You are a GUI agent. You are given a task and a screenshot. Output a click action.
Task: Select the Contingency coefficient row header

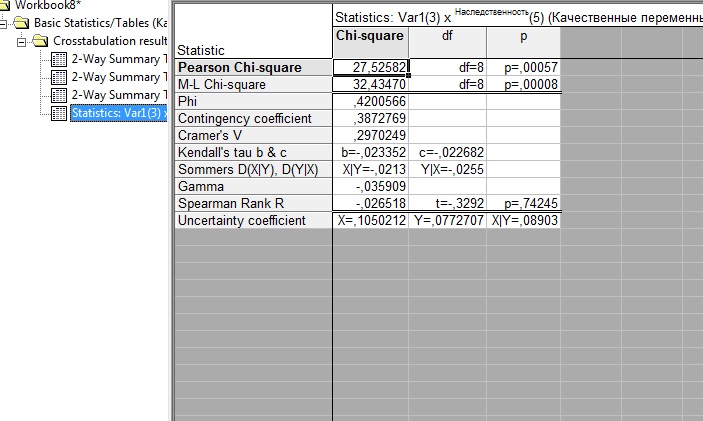[254, 118]
